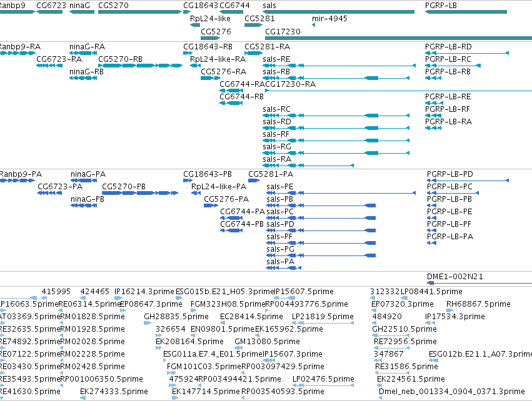This screenshot has height=401, width=532.
Task: Select the 326654 EST label
Action: pyautogui.click(x=170, y=329)
